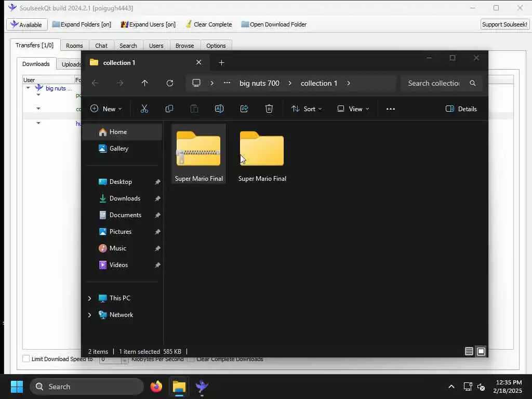Screen dimensions: 532x399
Task: Close the collection 1 Explorer tab
Action: [x=199, y=62]
